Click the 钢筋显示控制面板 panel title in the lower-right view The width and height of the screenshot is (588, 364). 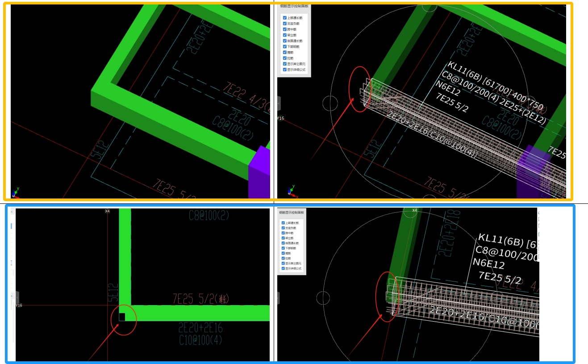[292, 212]
